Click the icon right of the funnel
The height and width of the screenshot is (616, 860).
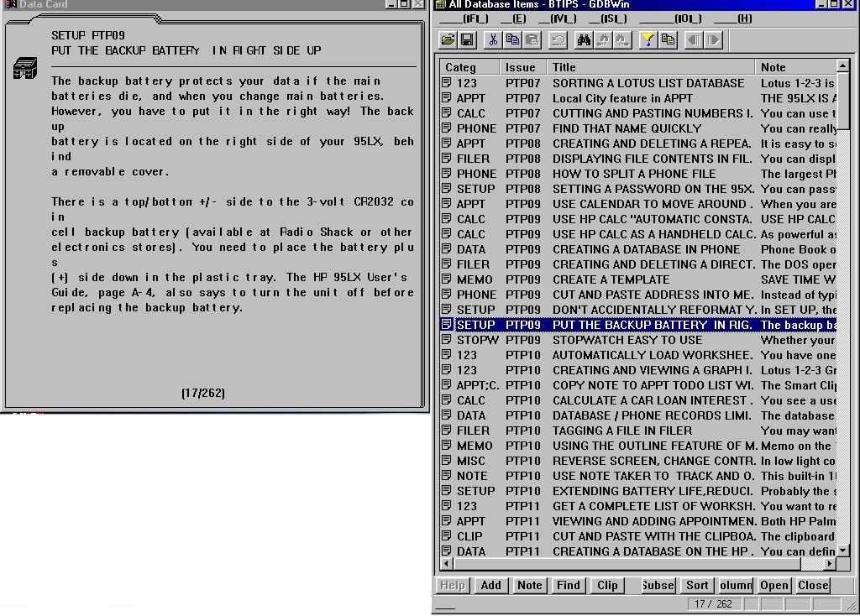point(668,39)
